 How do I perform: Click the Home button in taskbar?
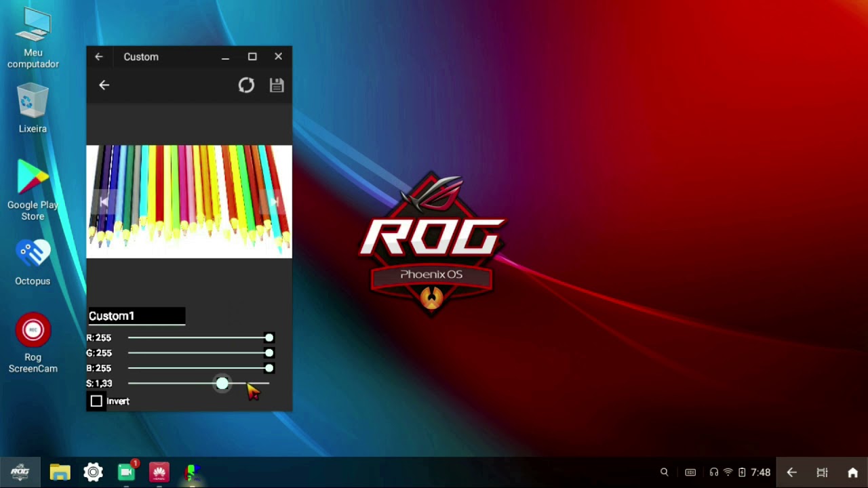pyautogui.click(x=852, y=472)
